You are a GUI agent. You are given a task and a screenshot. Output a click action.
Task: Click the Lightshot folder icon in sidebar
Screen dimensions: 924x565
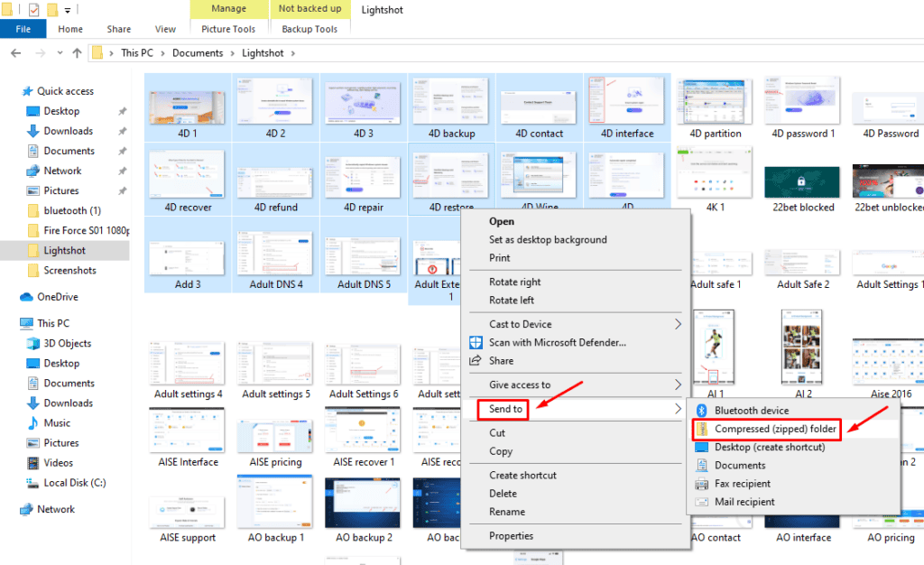tap(33, 250)
